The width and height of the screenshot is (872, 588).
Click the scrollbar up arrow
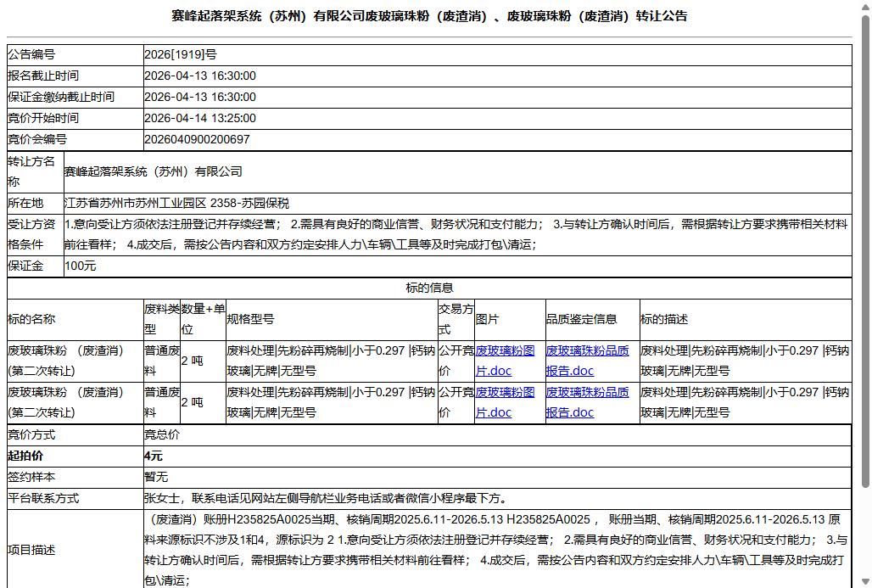pyautogui.click(x=864, y=8)
